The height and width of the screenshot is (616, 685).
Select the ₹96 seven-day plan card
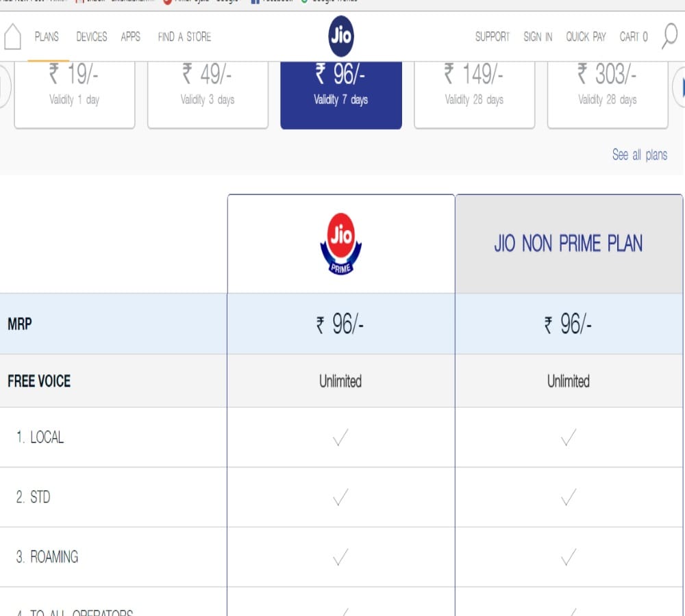coord(340,94)
